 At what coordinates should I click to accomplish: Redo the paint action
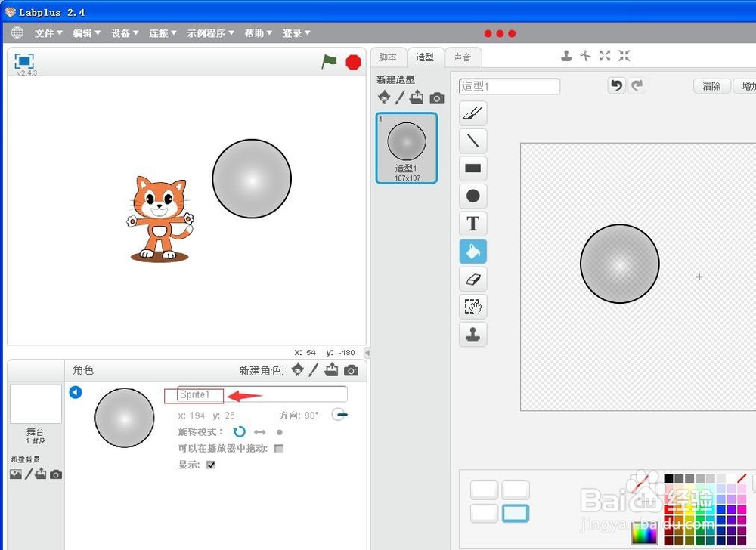tap(637, 85)
